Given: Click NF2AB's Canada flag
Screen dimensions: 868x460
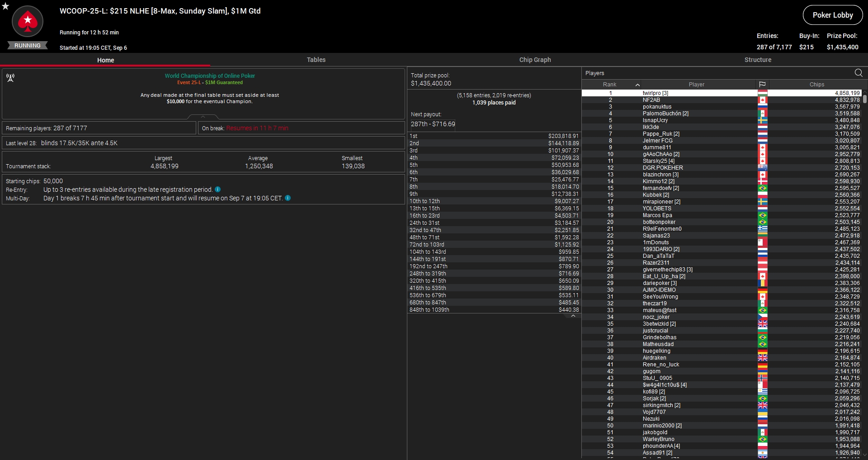Looking at the screenshot, I should [x=763, y=100].
